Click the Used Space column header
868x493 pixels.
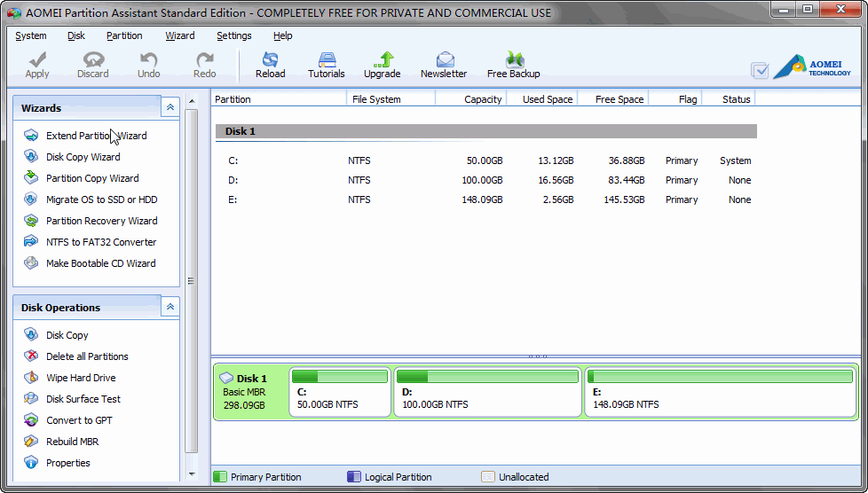tap(542, 99)
